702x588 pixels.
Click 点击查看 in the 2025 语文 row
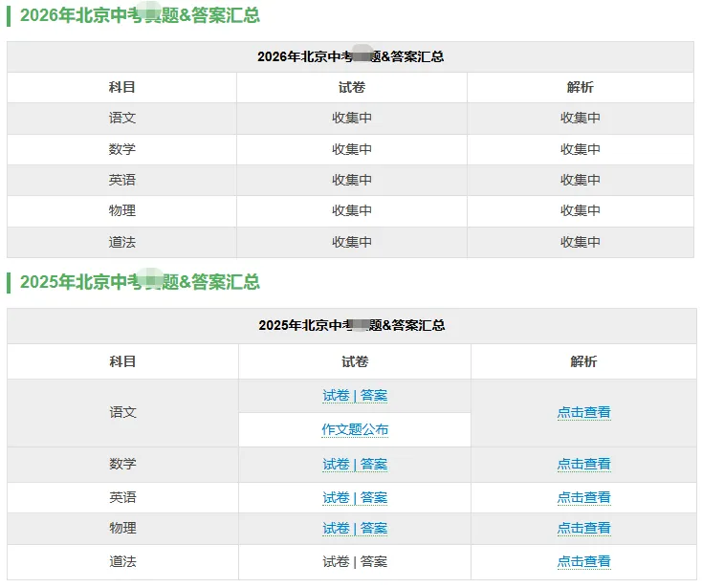(x=583, y=412)
